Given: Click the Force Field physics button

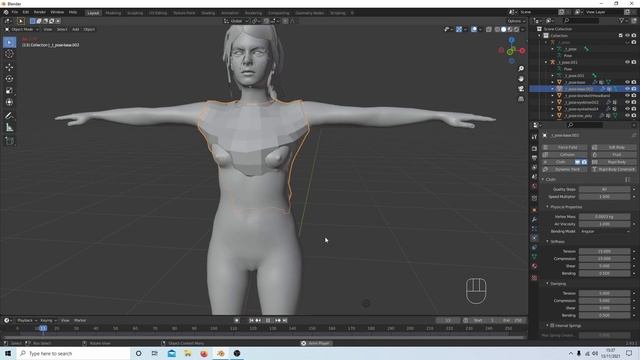Looking at the screenshot, I should coord(565,147).
